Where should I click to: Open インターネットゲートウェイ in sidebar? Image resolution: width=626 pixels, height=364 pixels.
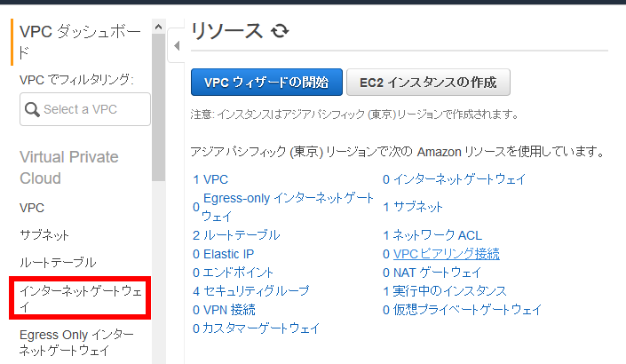(x=80, y=298)
